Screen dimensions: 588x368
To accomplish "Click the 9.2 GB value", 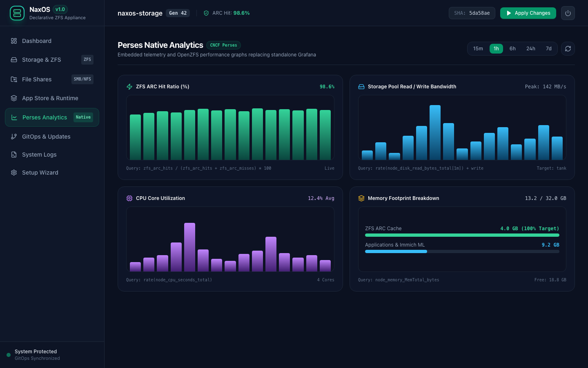I will tap(550, 245).
